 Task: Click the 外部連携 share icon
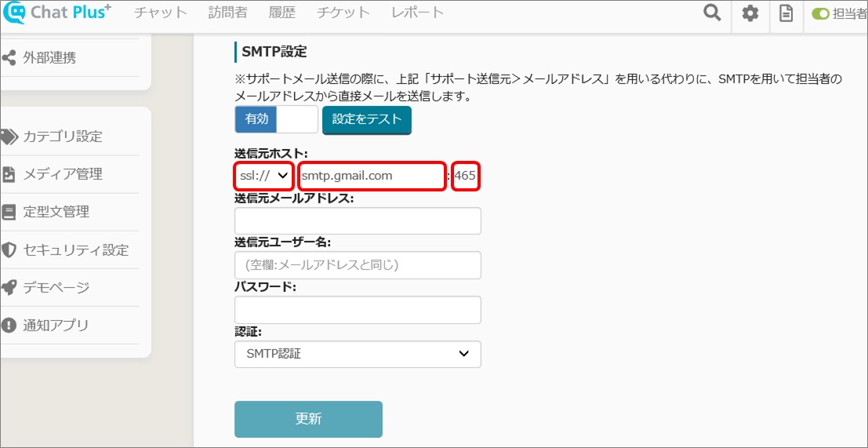coord(9,57)
